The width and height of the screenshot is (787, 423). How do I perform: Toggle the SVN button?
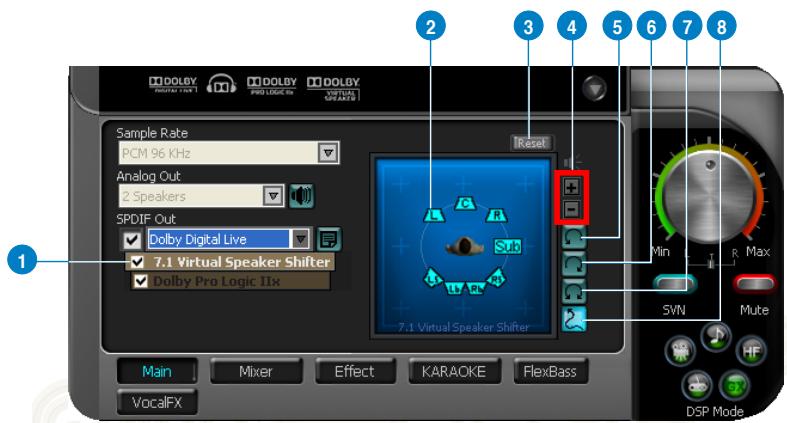(674, 284)
